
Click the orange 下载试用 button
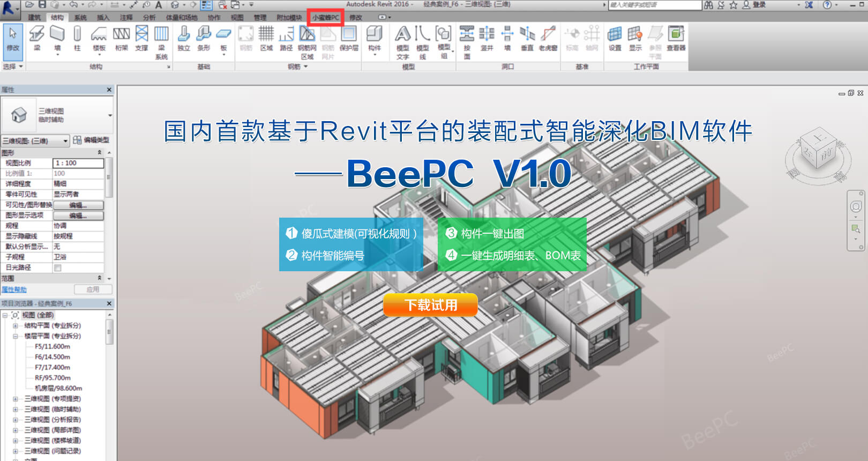click(x=430, y=305)
